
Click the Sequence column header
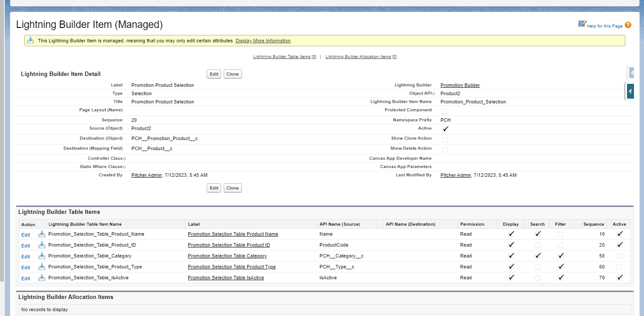click(593, 224)
